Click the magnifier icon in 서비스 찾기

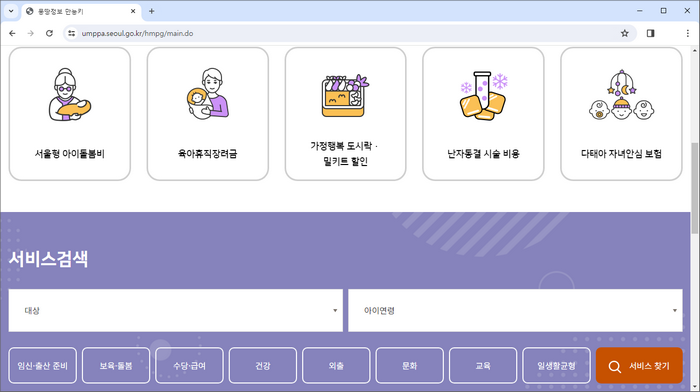(615, 367)
